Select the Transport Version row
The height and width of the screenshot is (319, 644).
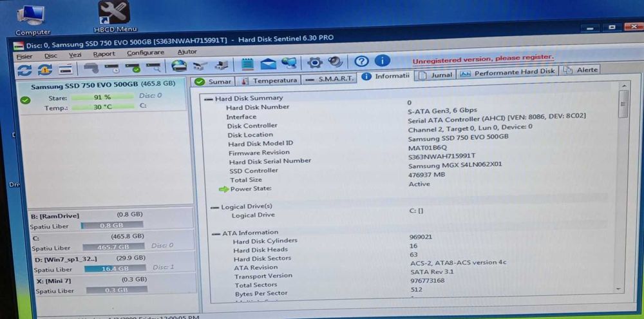[411, 274]
